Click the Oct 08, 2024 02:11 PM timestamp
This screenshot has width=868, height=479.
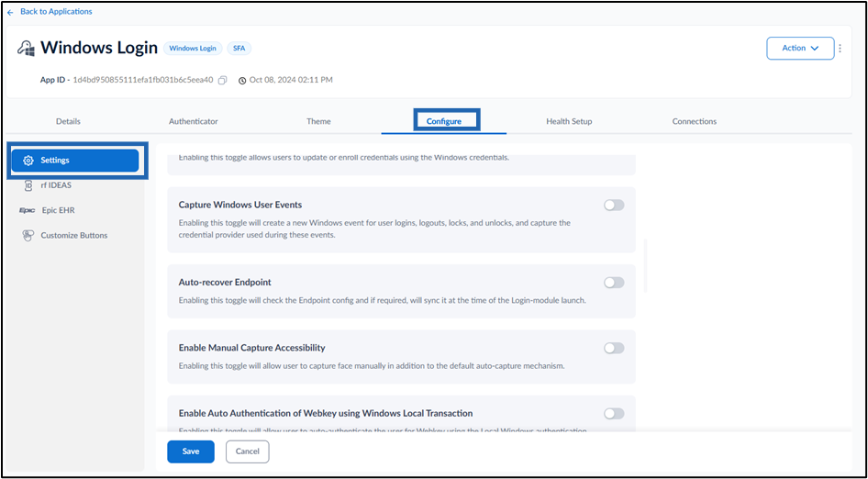click(291, 80)
